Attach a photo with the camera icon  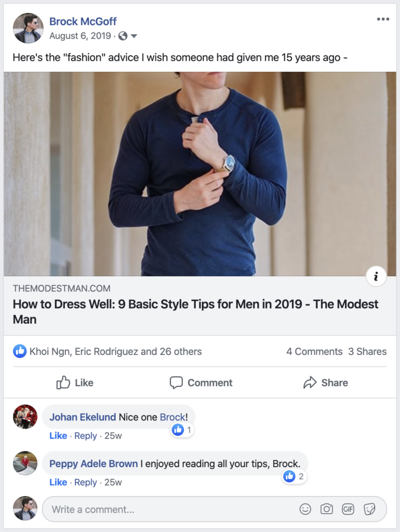[x=327, y=509]
